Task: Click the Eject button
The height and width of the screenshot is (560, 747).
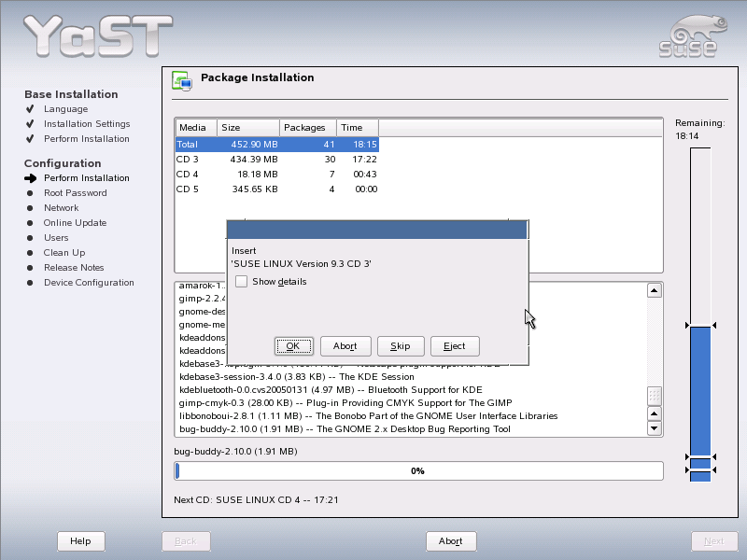Action: pyautogui.click(x=455, y=346)
